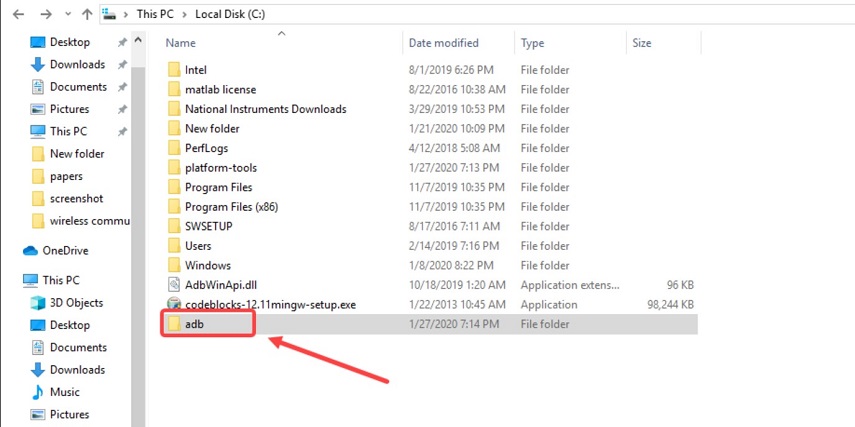Viewport: 855px width, 427px height.
Task: Sort files by the Type column
Action: coord(532,43)
